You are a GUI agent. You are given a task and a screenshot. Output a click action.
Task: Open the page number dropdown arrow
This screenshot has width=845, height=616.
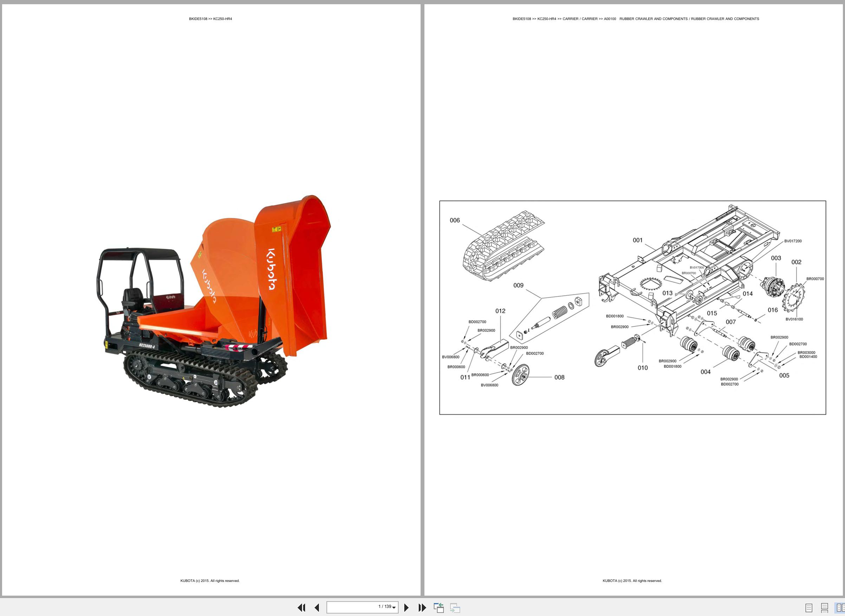click(394, 608)
